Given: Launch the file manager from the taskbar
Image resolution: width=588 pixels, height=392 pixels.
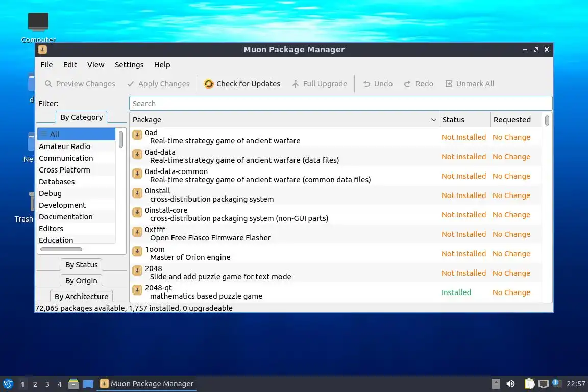Looking at the screenshot, I should 73,384.
